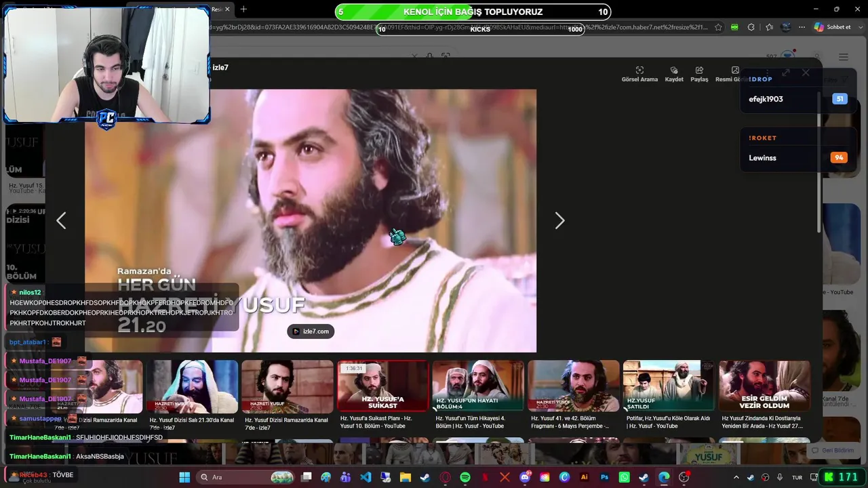868x488 pixels.
Task: Open the browser settings and more menu
Action: coord(802,27)
